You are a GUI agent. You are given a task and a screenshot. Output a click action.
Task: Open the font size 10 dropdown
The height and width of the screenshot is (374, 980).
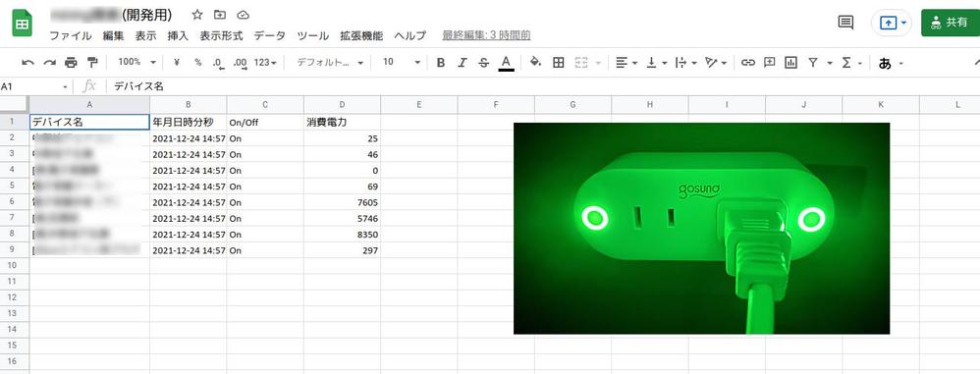click(402, 63)
